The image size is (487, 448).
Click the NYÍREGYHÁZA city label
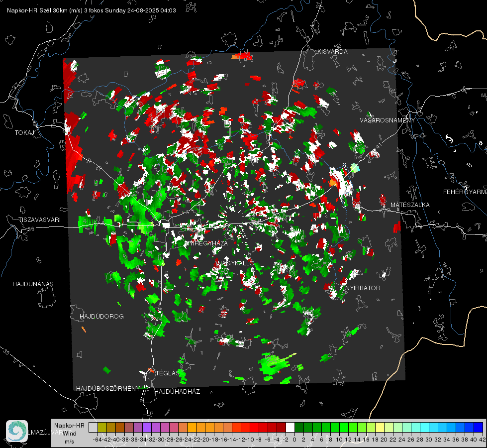tap(206, 243)
